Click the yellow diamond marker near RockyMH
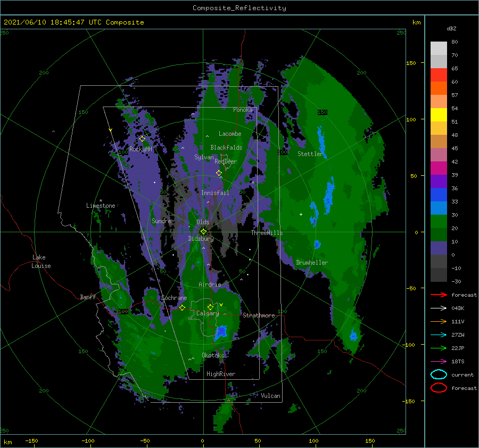The height and width of the screenshot is (448, 479). 142,139
